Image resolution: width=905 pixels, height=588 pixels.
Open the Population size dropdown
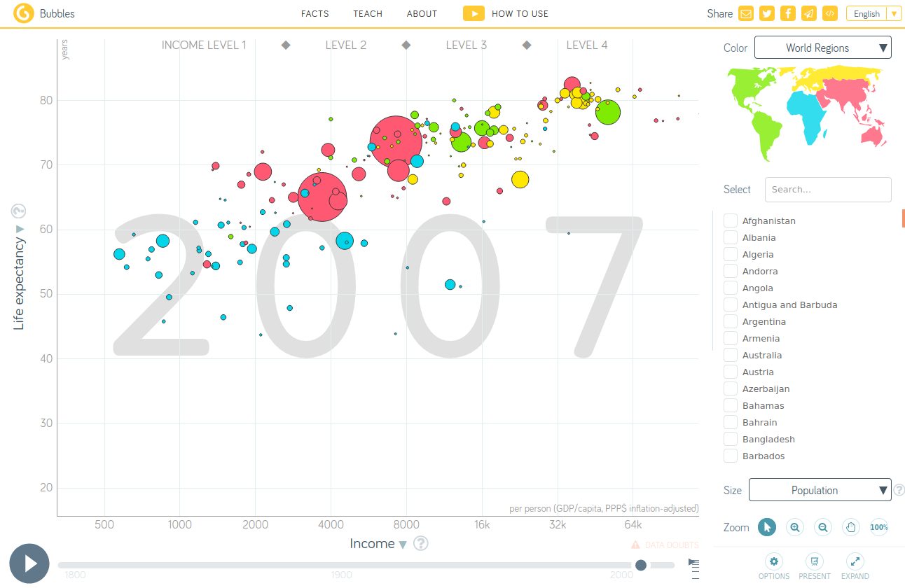coord(820,490)
